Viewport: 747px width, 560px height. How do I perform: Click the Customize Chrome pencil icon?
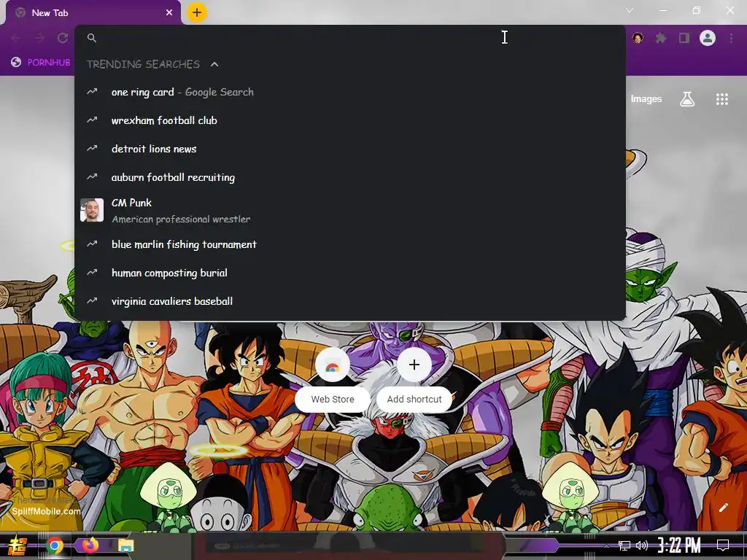pos(723,507)
